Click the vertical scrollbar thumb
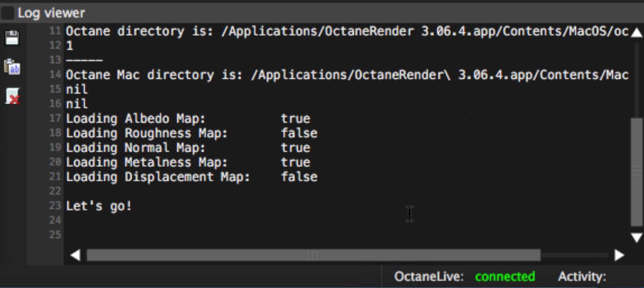 pos(636,172)
